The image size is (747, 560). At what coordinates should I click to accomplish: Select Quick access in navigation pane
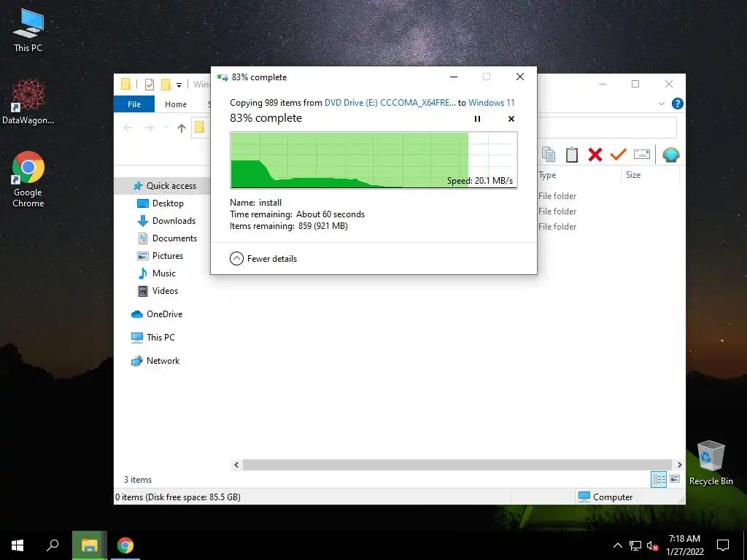164,186
